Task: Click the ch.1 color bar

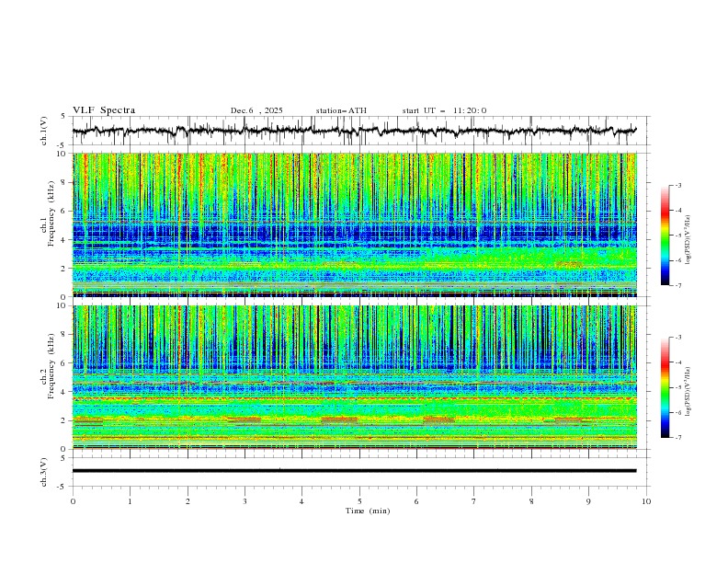Action: [x=665, y=235]
